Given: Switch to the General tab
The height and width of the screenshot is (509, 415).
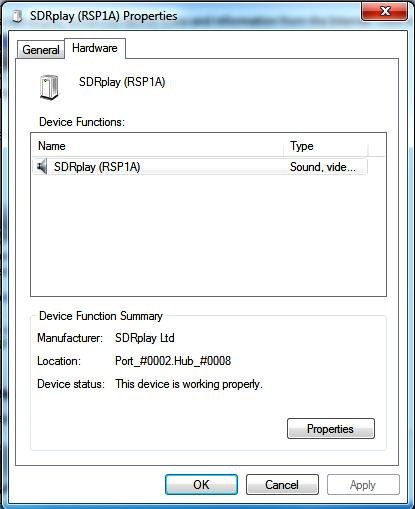Looking at the screenshot, I should pos(41,50).
